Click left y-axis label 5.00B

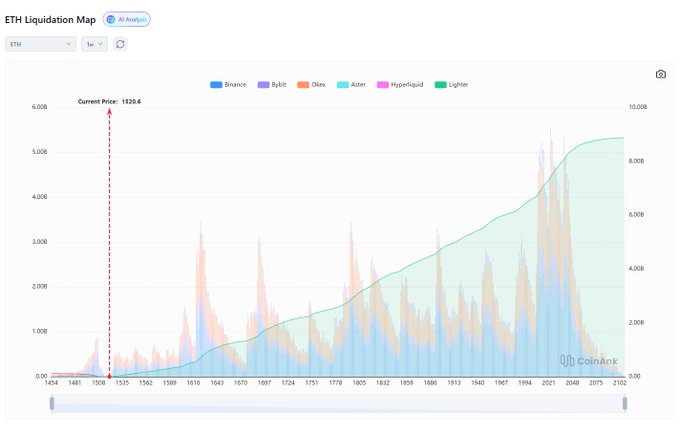39,152
